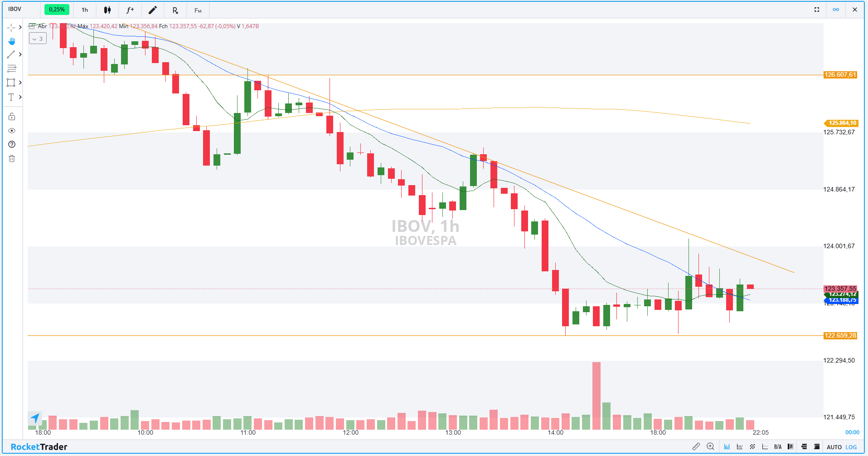Open the help question mark icon

point(12,144)
